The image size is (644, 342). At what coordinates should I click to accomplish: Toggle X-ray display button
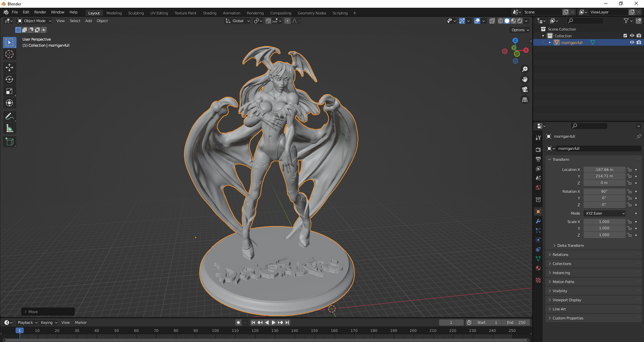492,21
